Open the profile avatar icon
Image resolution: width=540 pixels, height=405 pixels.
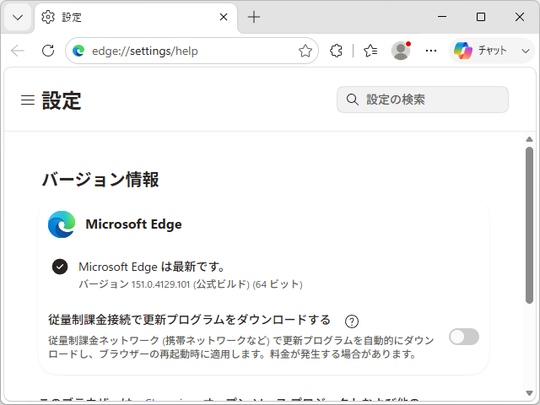pos(401,51)
